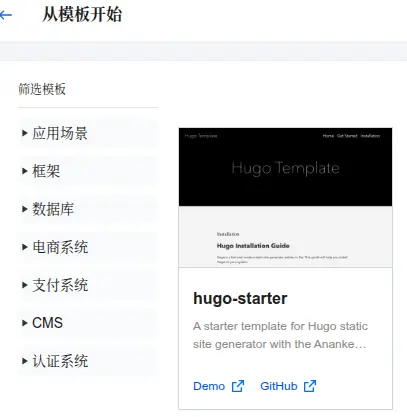407x417 pixels.
Task: Expand the 框架 filter section
Action: click(88, 171)
